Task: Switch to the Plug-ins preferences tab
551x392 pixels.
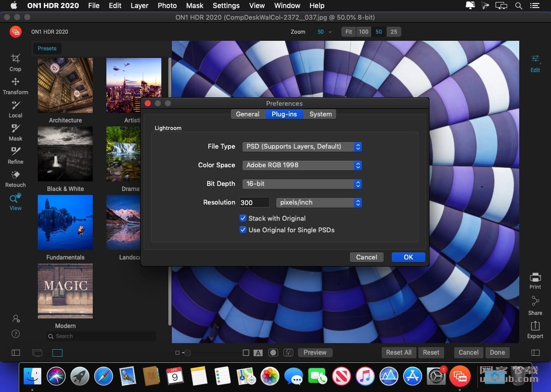Action: (x=284, y=114)
